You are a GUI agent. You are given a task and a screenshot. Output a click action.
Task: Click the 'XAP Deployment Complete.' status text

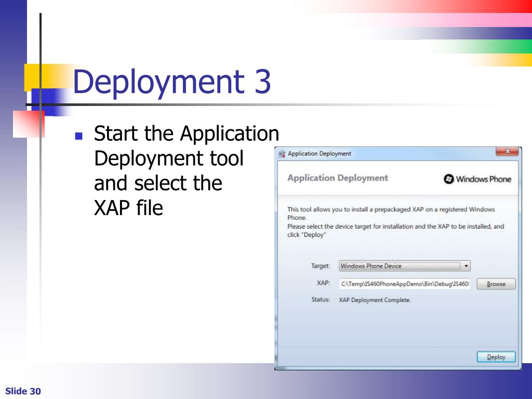click(x=375, y=300)
